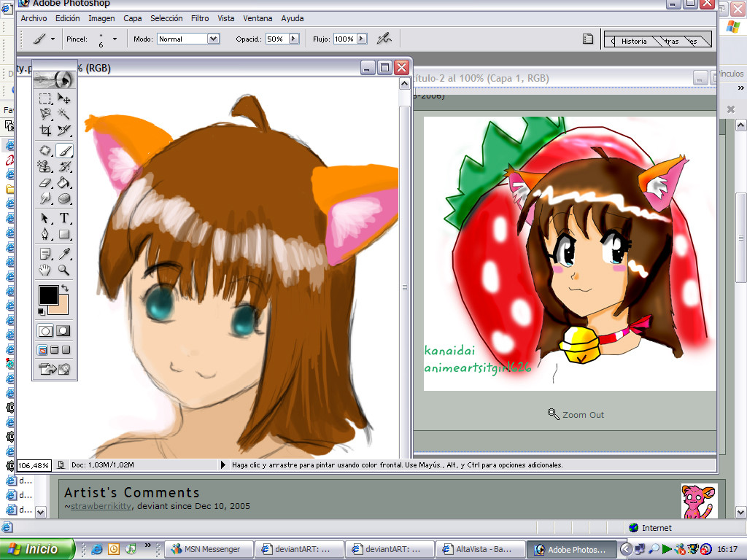Screen dimensions: 747x560
Task: Select the Path Selection arrow tool
Action: [x=45, y=218]
